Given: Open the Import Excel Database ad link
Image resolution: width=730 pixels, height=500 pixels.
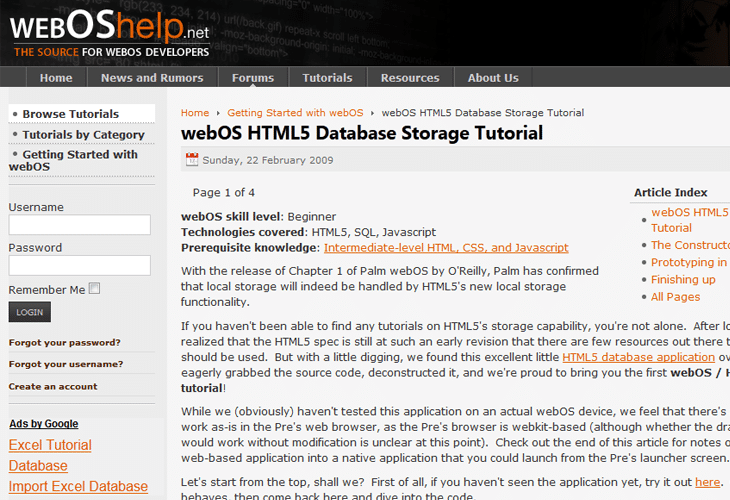Looking at the screenshot, I should coord(78,486).
